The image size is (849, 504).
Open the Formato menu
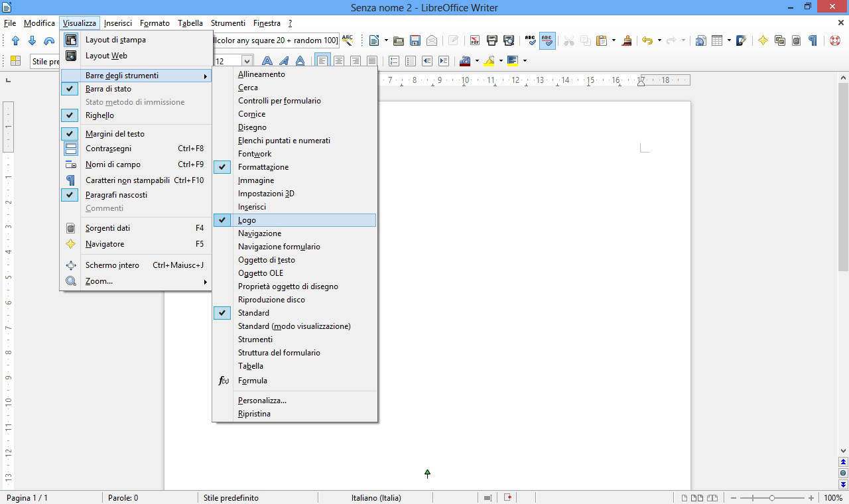coord(155,23)
